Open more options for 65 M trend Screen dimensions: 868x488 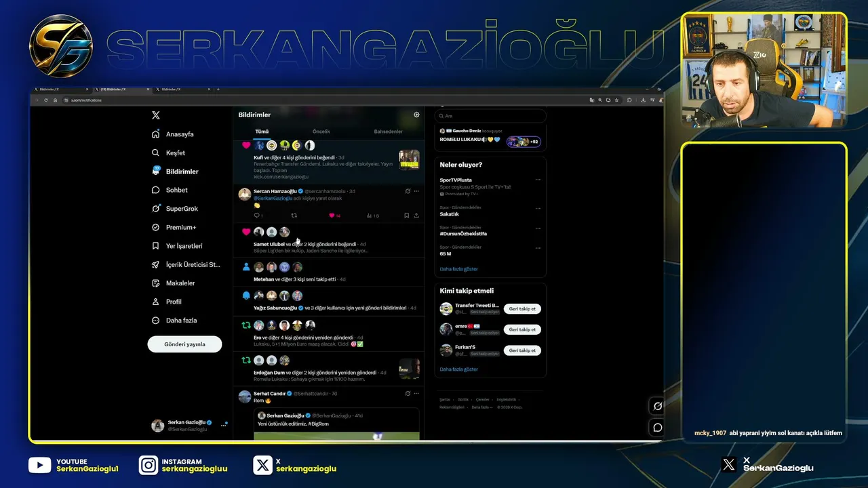(538, 247)
